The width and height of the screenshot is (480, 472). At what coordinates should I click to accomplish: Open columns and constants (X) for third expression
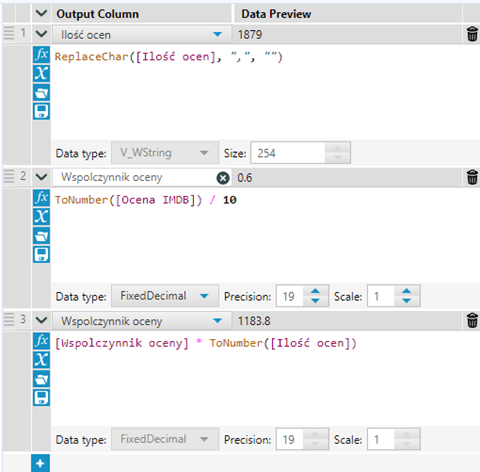point(41,360)
